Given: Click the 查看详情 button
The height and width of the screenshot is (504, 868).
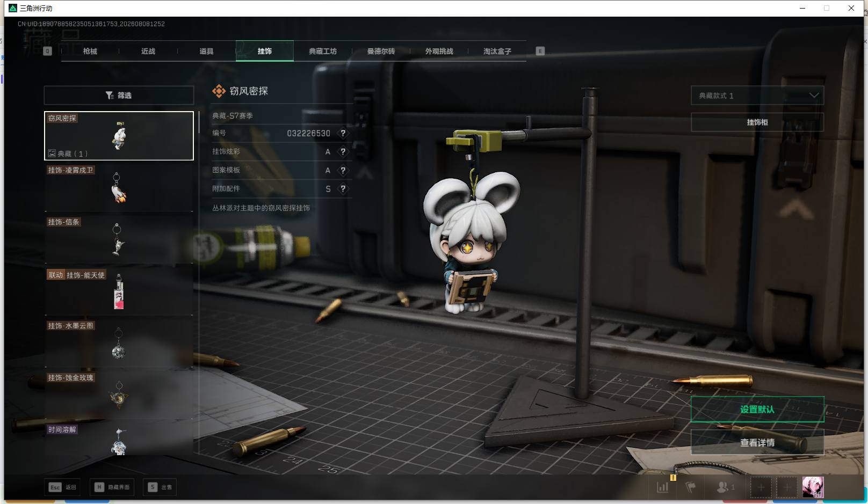Looking at the screenshot, I should pyautogui.click(x=757, y=443).
